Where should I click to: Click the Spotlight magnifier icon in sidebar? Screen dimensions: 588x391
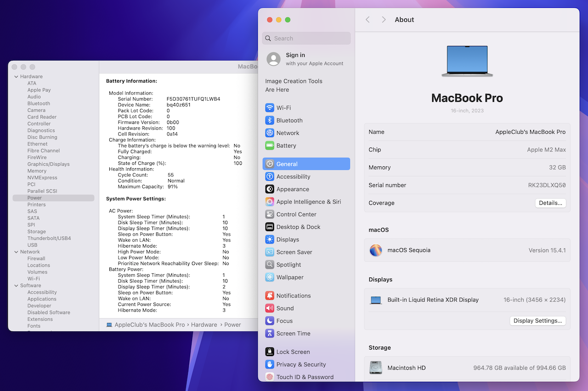[x=270, y=265]
